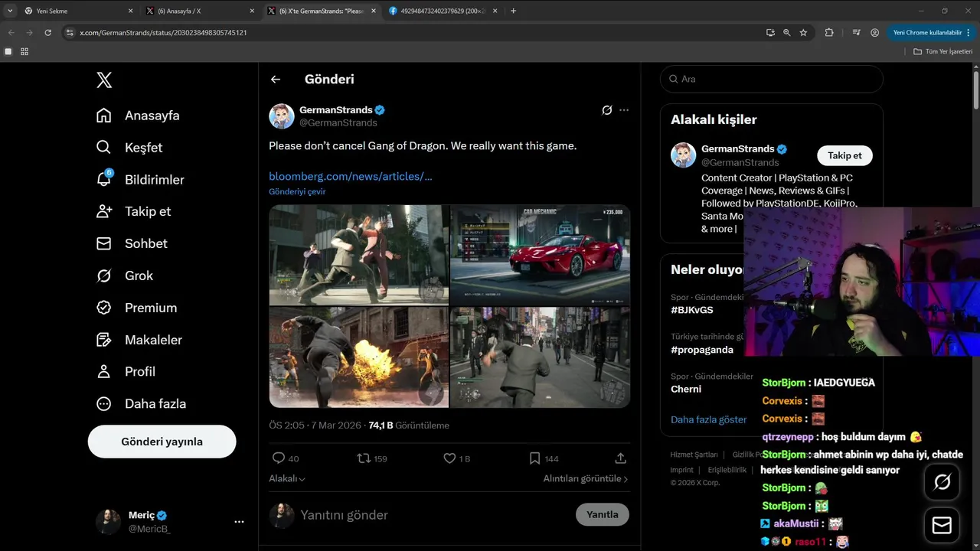Open a new browser tab
Viewport: 980px width, 551px height.
pyautogui.click(x=513, y=11)
